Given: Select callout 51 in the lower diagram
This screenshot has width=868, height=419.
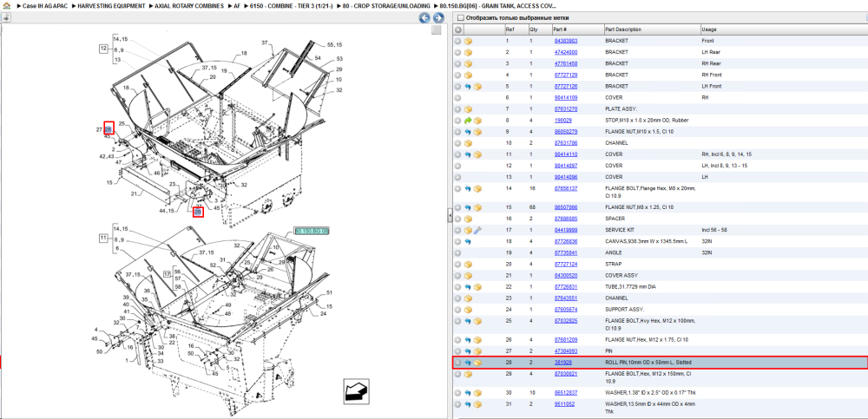Looking at the screenshot, I should (x=329, y=292).
